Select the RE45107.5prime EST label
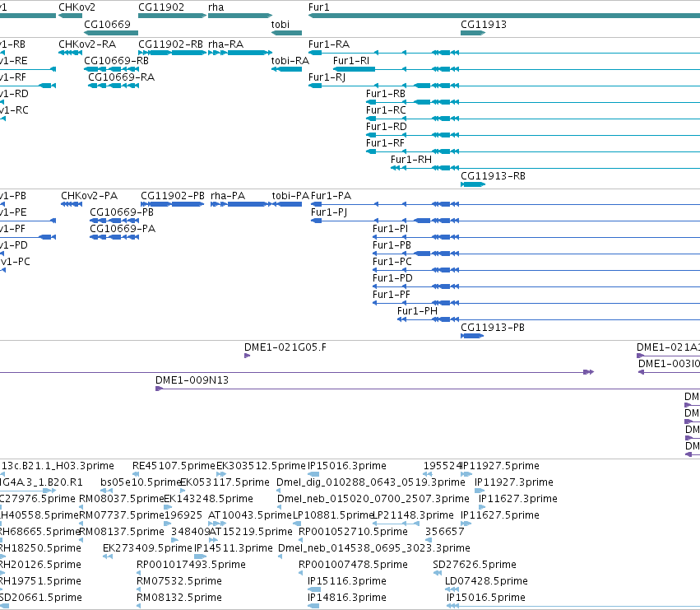This screenshot has height=610, width=700. click(x=174, y=466)
